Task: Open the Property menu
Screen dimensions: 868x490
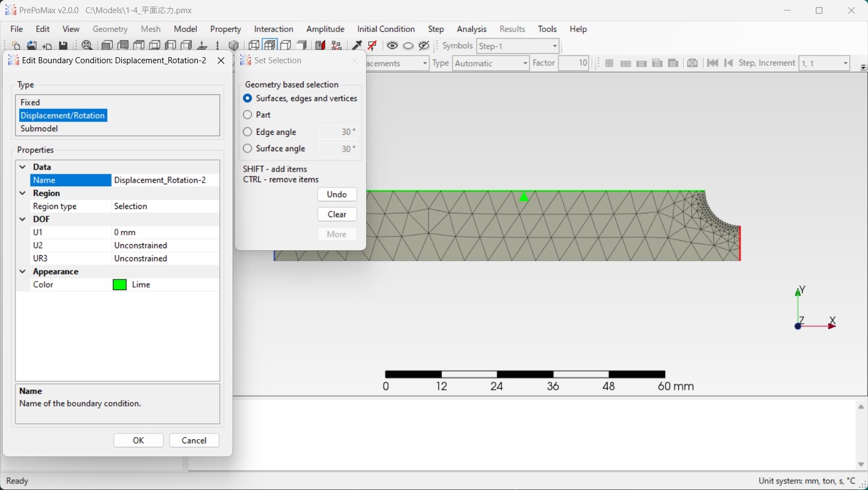Action: point(225,29)
